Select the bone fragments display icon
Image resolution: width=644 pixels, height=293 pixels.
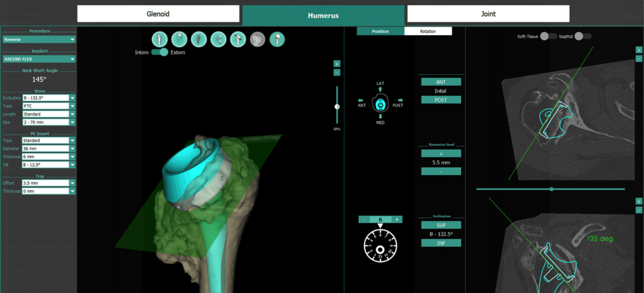coord(218,40)
